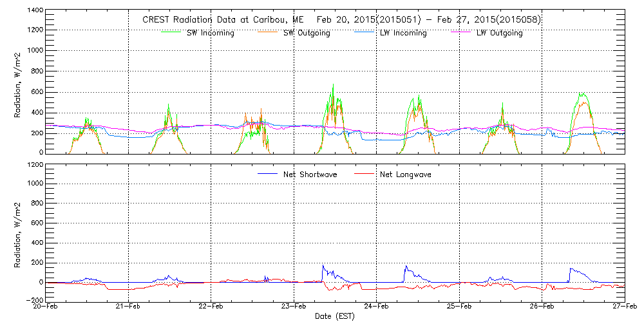This screenshot has width=644, height=322.
Task: Click the 24-Feb date tick label
Action: (376, 307)
